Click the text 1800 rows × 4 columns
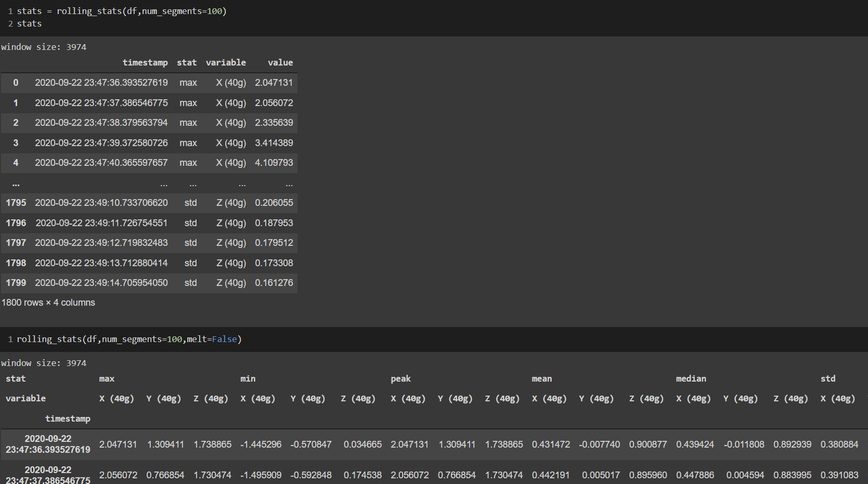868x484 pixels. pos(48,302)
